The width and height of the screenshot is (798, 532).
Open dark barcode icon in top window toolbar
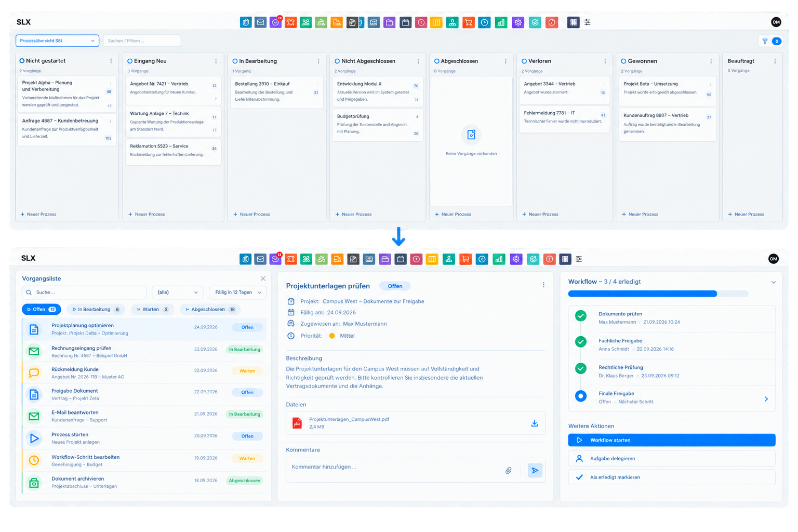573,22
